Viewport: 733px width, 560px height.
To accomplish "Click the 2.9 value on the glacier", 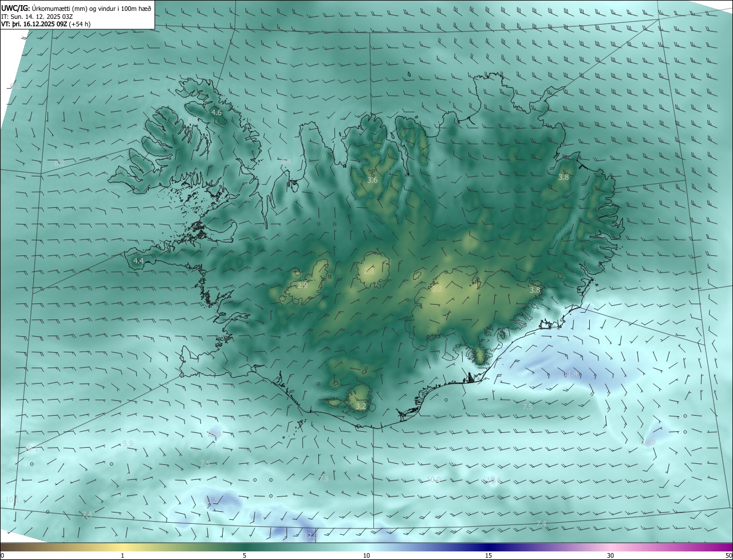I will (x=303, y=285).
